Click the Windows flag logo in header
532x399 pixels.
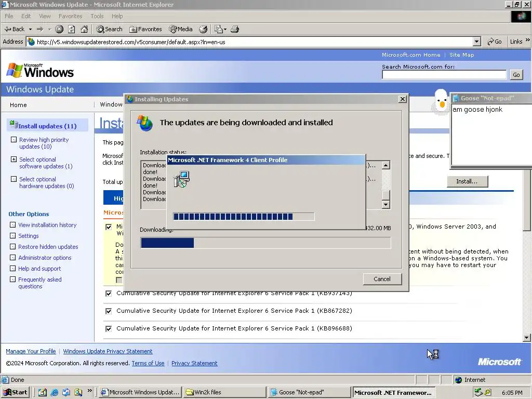tap(14, 70)
